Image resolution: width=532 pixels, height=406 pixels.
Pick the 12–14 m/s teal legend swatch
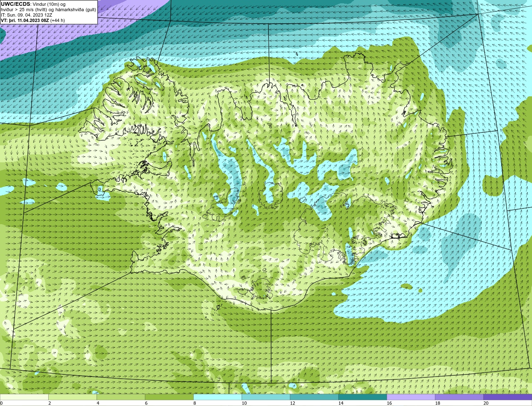pyautogui.click(x=314, y=397)
